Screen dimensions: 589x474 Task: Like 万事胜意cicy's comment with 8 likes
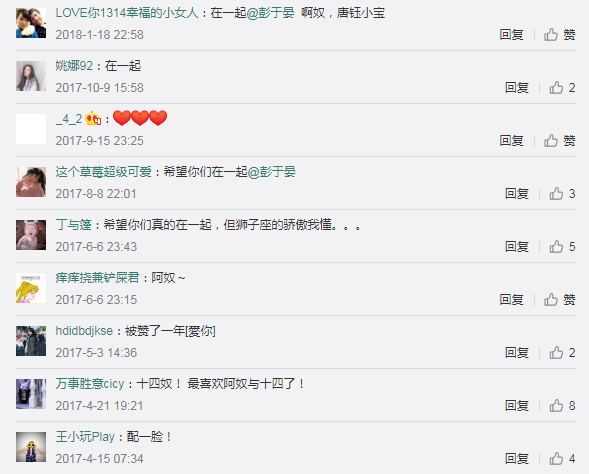click(x=562, y=406)
